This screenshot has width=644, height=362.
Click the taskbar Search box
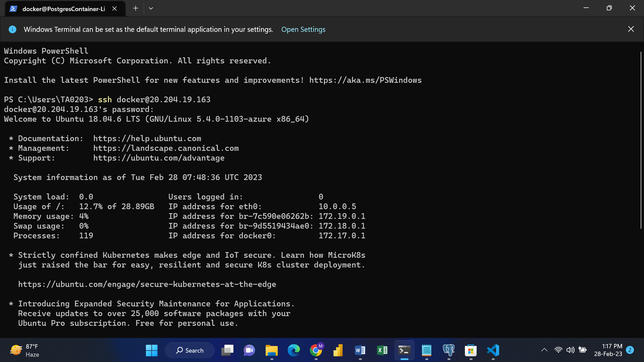pos(190,350)
